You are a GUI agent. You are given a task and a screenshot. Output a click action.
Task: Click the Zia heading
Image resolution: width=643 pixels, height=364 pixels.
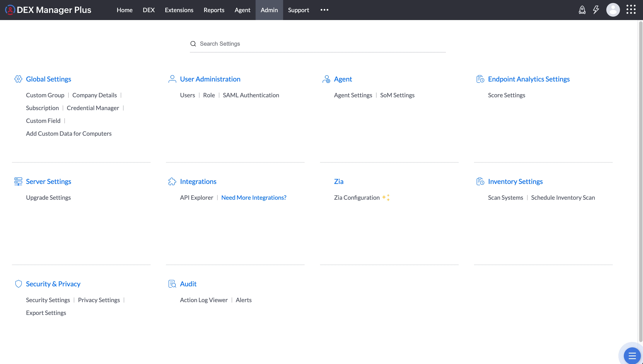[339, 182]
